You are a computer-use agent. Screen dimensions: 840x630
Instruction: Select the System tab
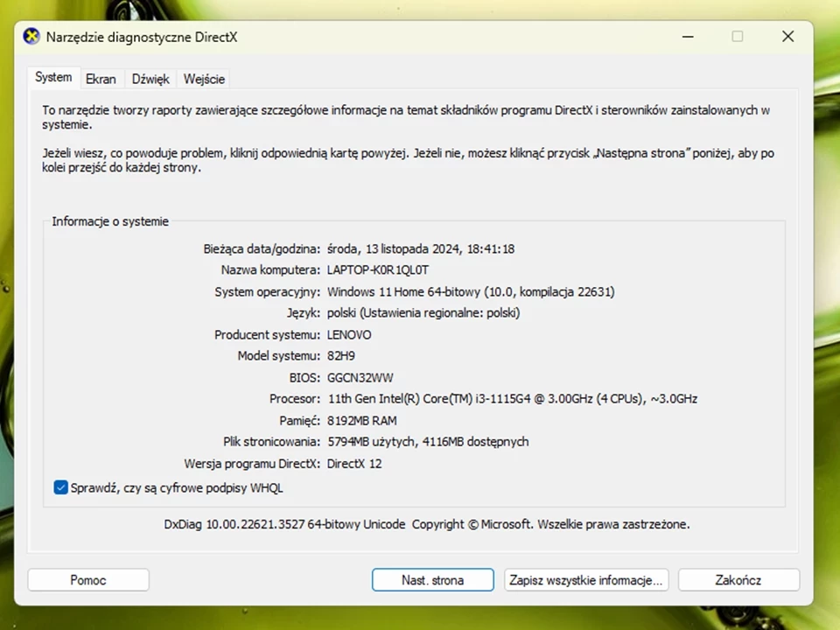click(53, 77)
